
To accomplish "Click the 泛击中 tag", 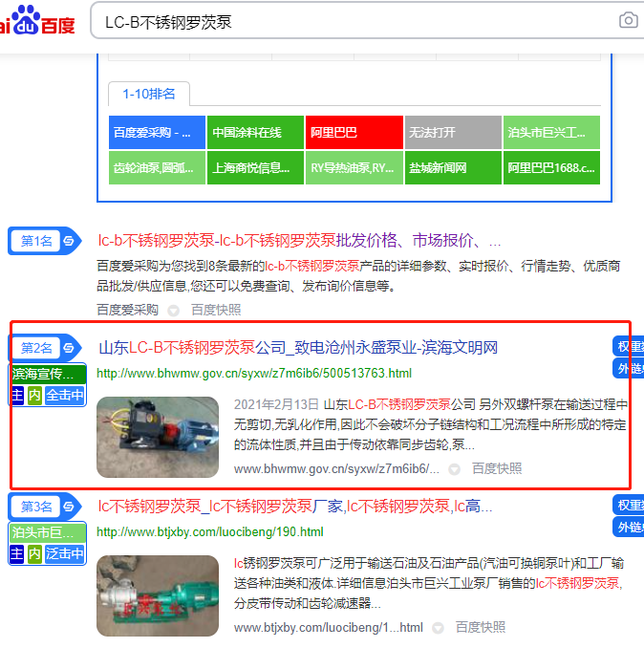I will click(x=64, y=553).
